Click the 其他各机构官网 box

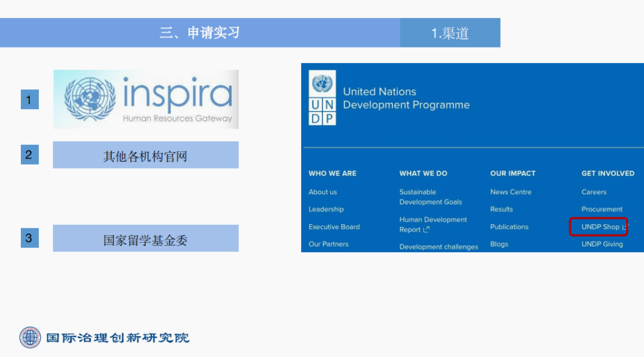click(145, 155)
